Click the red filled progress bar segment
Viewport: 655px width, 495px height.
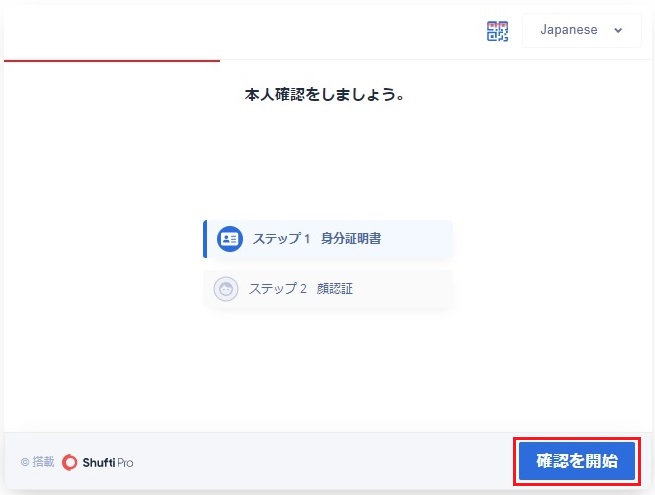[x=112, y=61]
